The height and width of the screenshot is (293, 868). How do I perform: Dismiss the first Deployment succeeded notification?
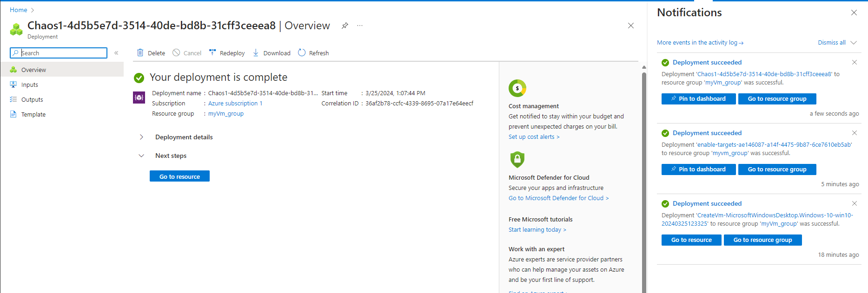pos(854,62)
